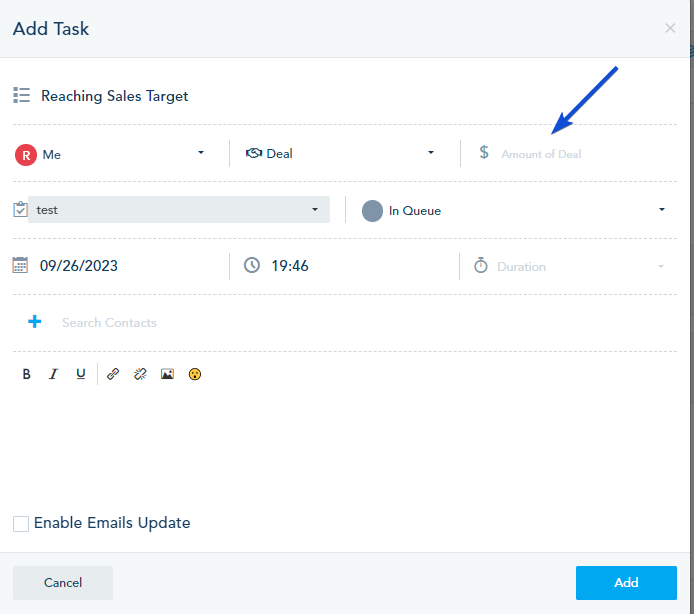This screenshot has width=694, height=614.
Task: Remove link with the unlink icon
Action: 140,375
